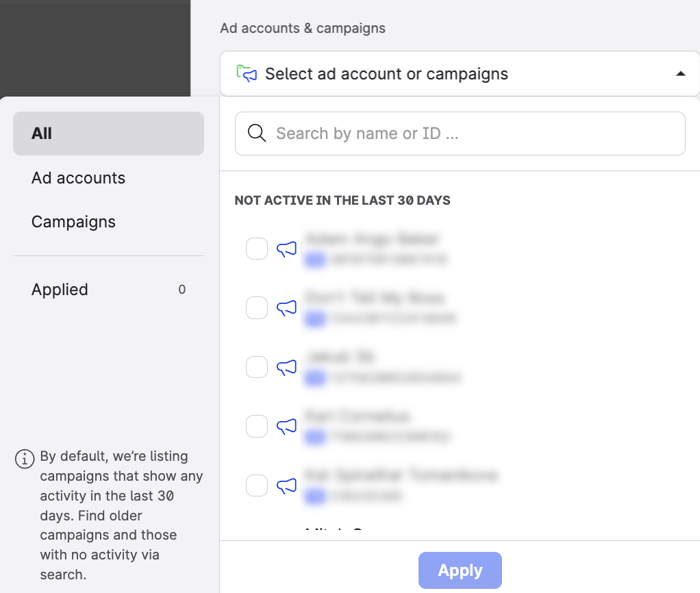Open the 'Applied' selections view
The width and height of the screenshot is (700, 593).
(60, 289)
